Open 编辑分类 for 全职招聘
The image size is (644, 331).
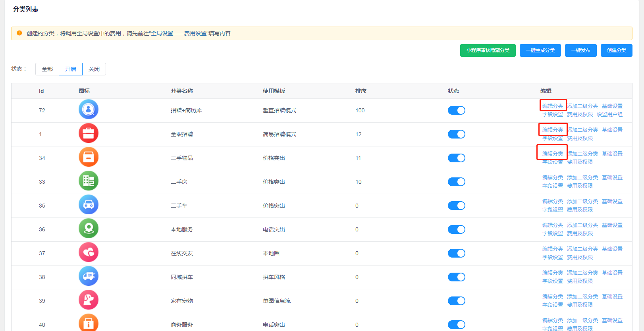553,130
